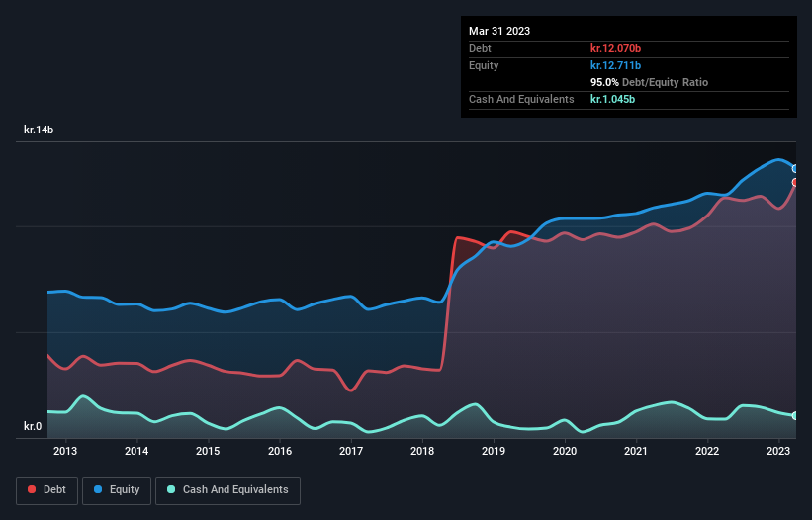This screenshot has width=812, height=520.
Task: Toggle the Debt legend button
Action: click(46, 490)
